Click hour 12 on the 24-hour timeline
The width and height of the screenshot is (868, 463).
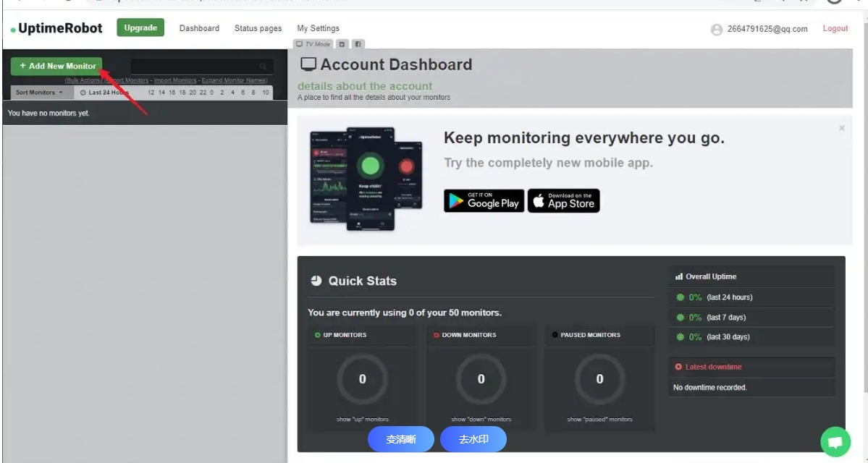151,93
